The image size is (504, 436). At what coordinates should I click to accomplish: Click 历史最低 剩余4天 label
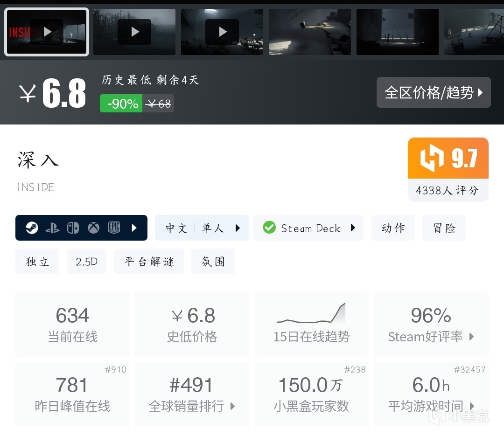(x=150, y=80)
